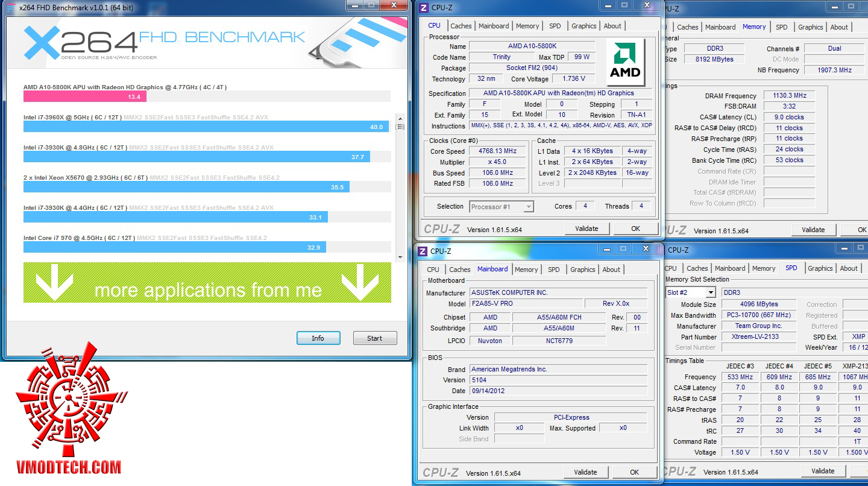Click the BIOS Brand 'American Megatrends Inc.'

(x=558, y=369)
